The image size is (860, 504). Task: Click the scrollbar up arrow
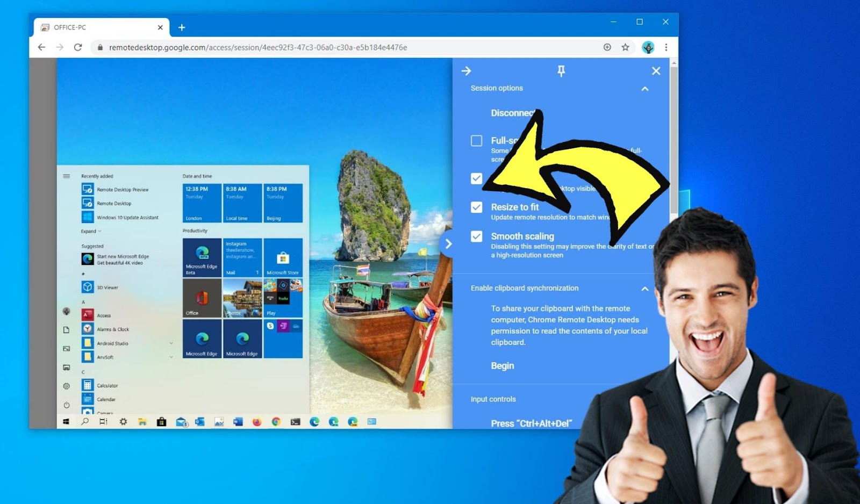tap(674, 62)
